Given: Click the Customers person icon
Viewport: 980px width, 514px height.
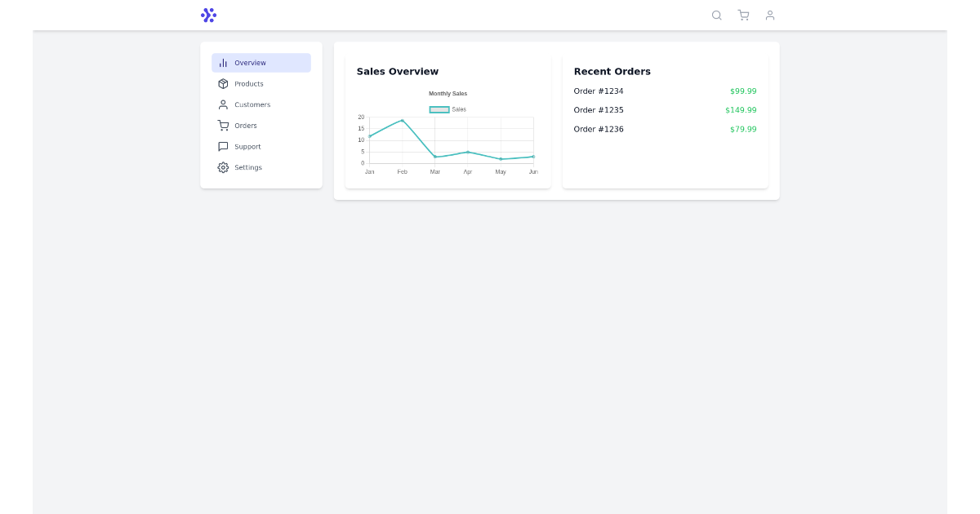Looking at the screenshot, I should 223,104.
